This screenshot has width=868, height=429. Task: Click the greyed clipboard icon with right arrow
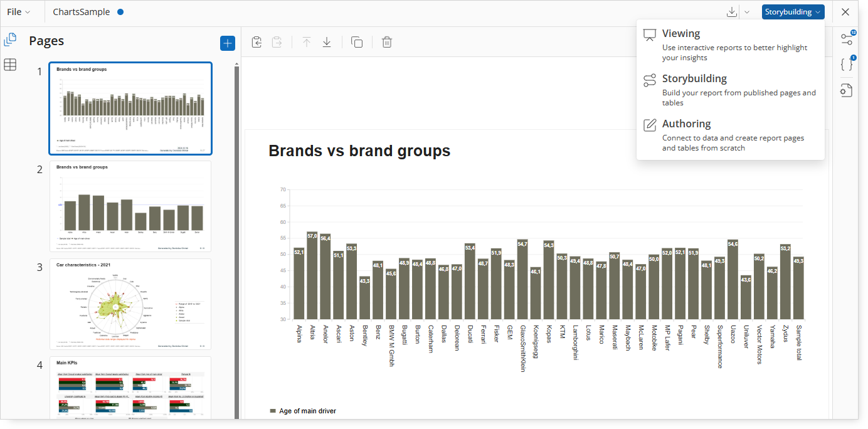pos(277,42)
